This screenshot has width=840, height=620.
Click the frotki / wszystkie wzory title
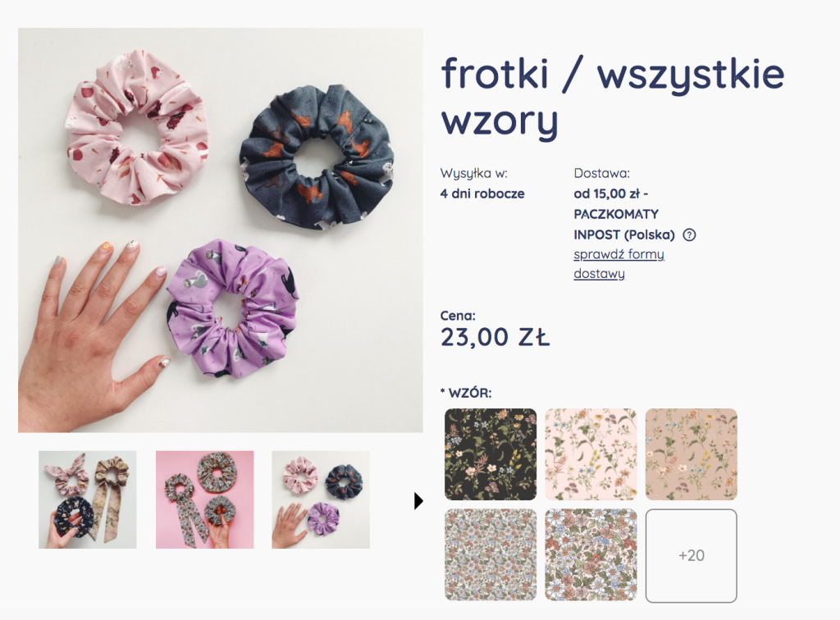(612, 97)
